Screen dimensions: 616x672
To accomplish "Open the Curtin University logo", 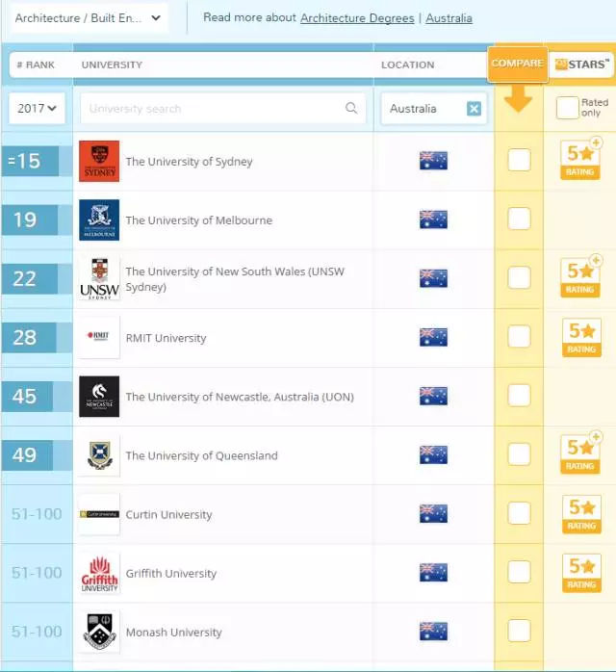I will 99,514.
